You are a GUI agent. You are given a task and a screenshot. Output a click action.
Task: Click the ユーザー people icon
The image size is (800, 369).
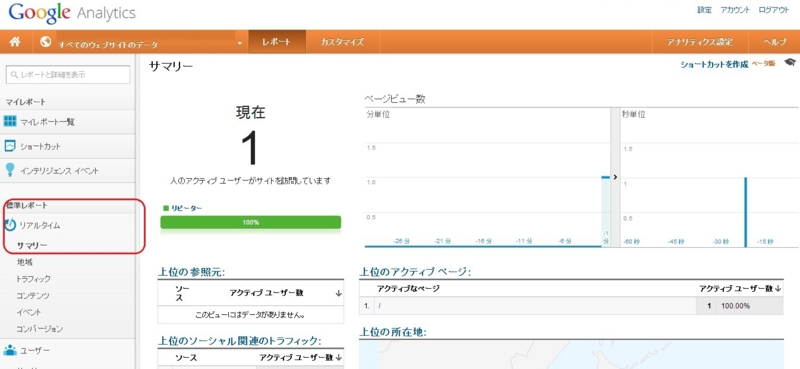(x=10, y=351)
